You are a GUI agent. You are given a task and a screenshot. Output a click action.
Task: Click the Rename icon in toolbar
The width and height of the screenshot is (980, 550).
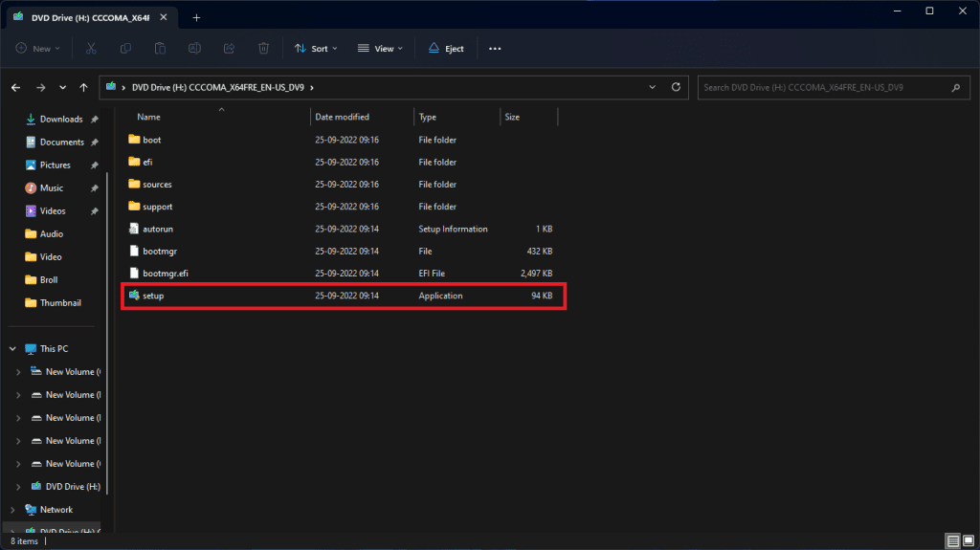194,49
